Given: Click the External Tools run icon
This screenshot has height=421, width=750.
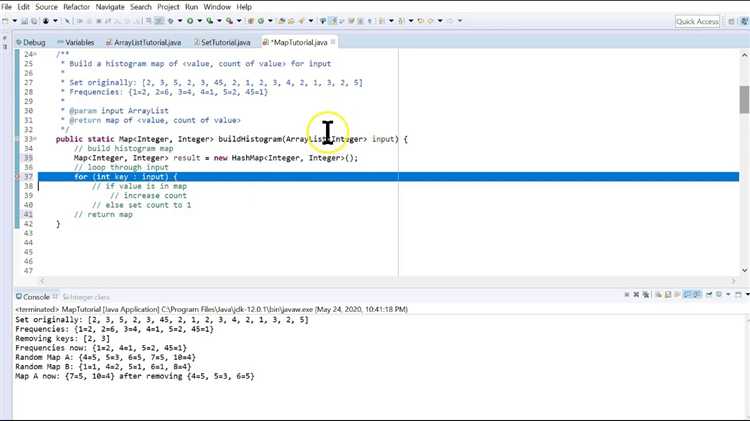Looking at the screenshot, I should click(x=230, y=21).
